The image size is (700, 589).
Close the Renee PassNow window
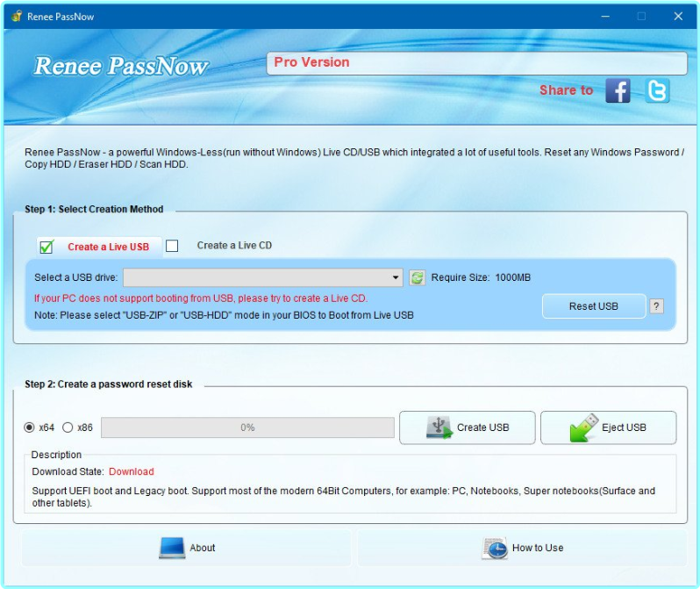[679, 16]
